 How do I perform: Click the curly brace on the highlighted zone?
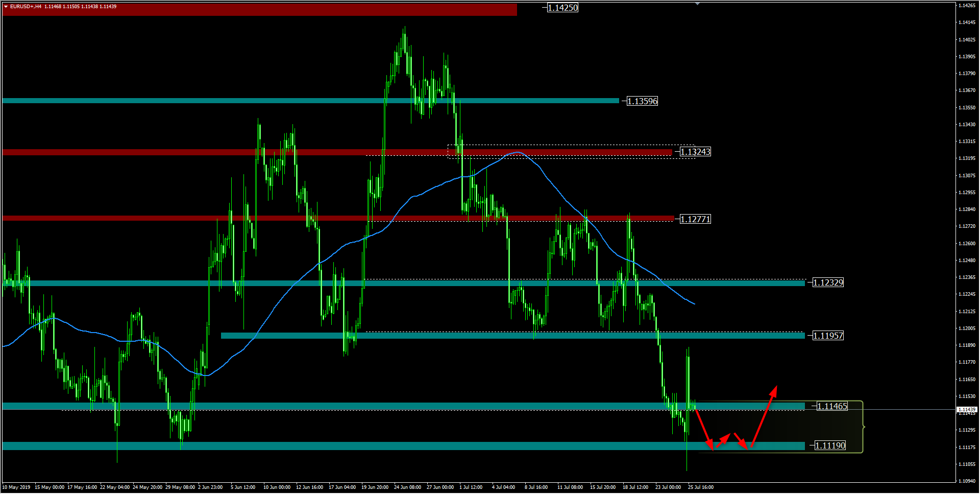pyautogui.click(x=863, y=427)
